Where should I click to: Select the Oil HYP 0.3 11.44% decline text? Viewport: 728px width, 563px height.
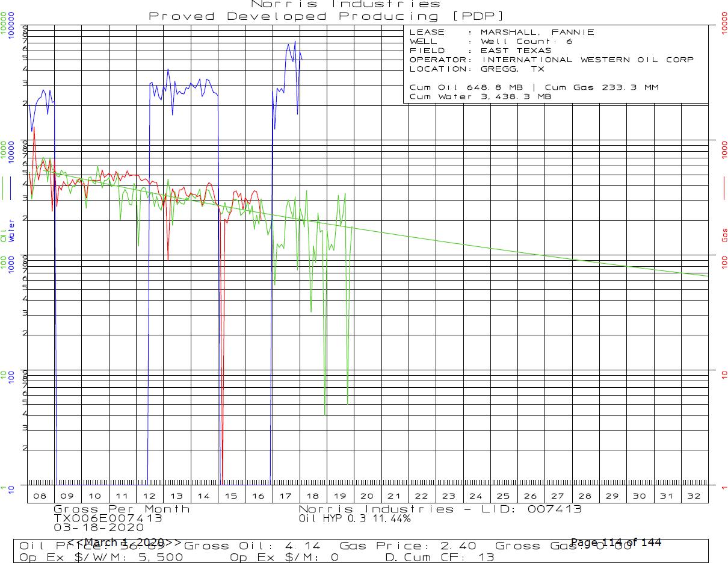[355, 518]
